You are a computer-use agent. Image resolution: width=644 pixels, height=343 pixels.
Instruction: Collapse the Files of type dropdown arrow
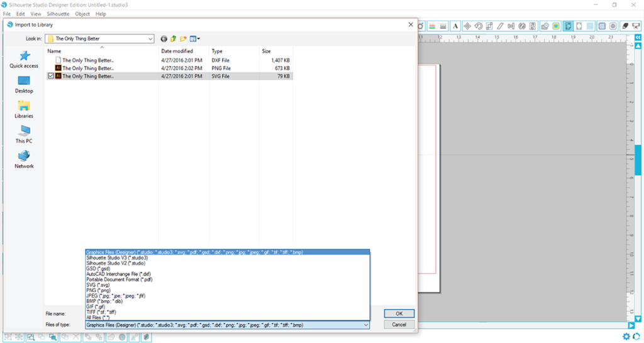pos(365,325)
